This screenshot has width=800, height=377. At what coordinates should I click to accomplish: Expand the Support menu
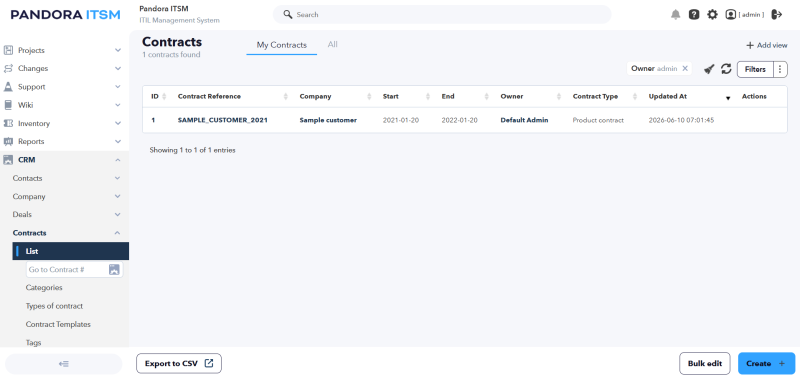point(118,87)
